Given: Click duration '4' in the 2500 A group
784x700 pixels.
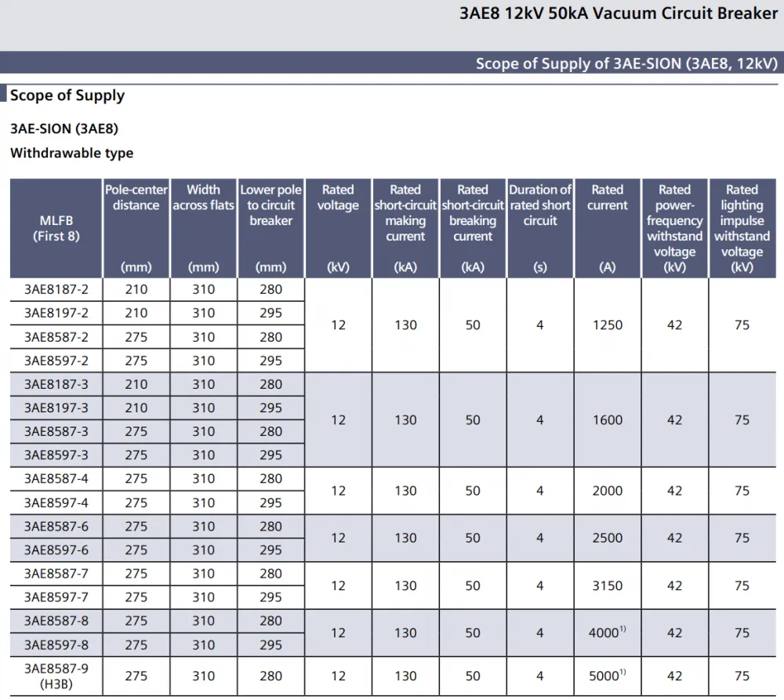Looking at the screenshot, I should [540, 538].
